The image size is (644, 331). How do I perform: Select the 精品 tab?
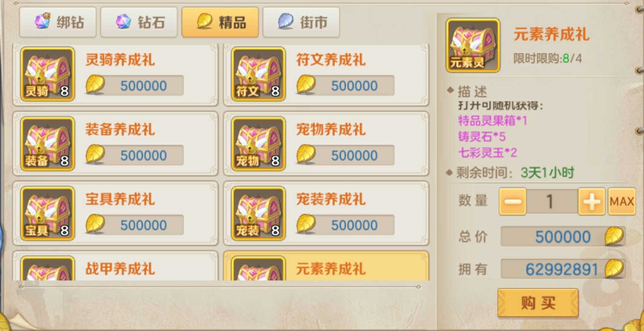(x=220, y=22)
